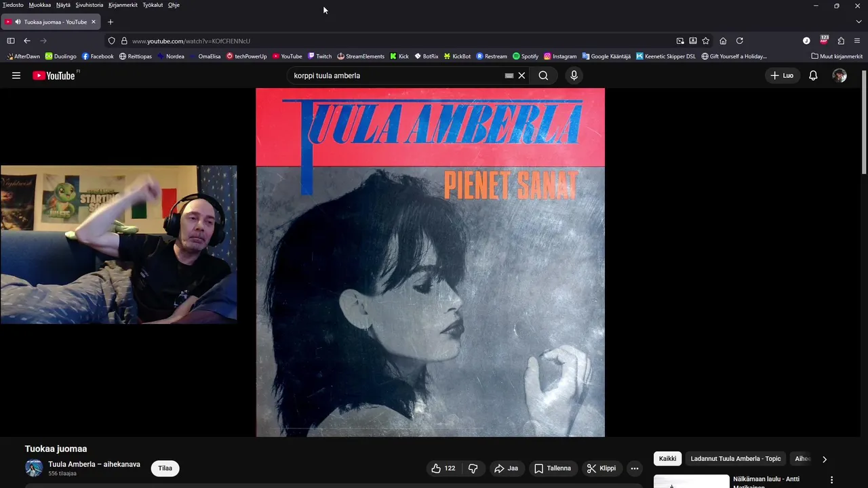
Task: Mute the tab via the speaker icon
Action: pos(18,22)
